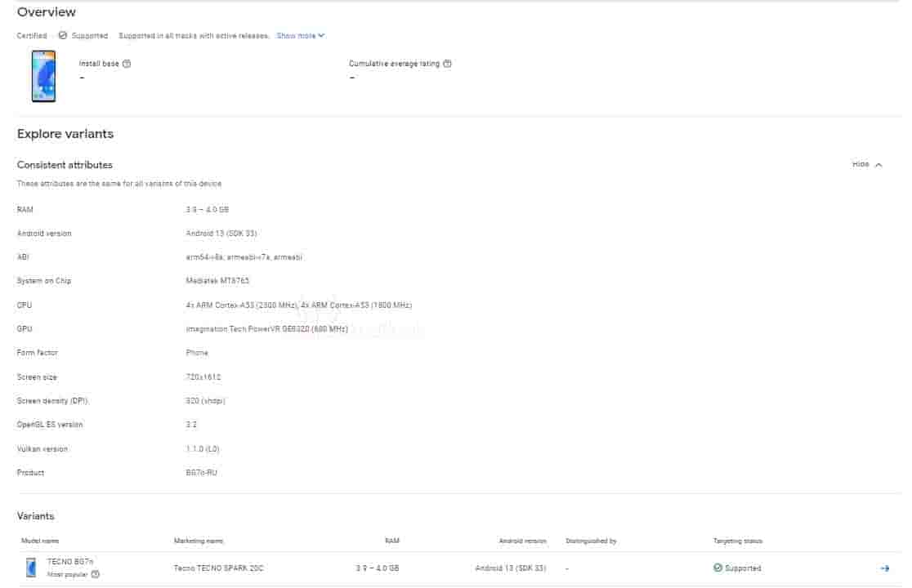Open the Cumulative average rating tooltip icon
The height and width of the screenshot is (588, 912).
point(446,63)
